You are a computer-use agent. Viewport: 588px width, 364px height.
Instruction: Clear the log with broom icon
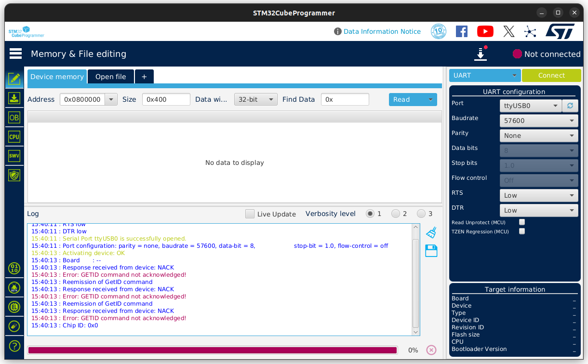[431, 232]
